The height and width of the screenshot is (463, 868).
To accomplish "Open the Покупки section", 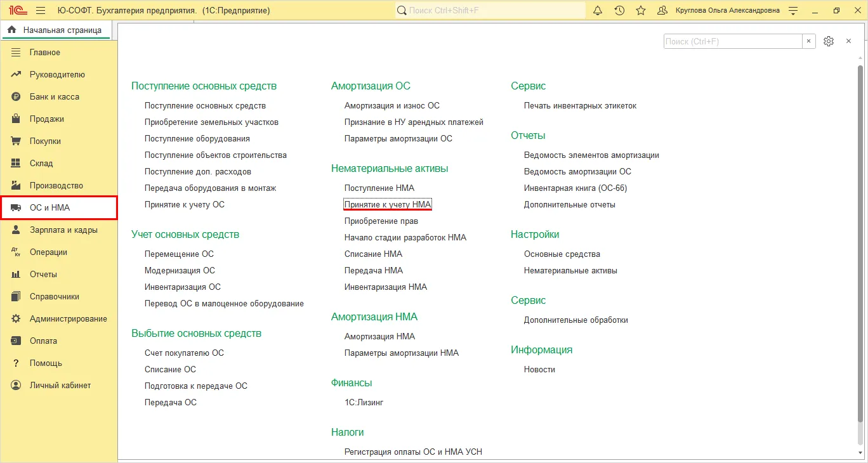I will click(58, 141).
